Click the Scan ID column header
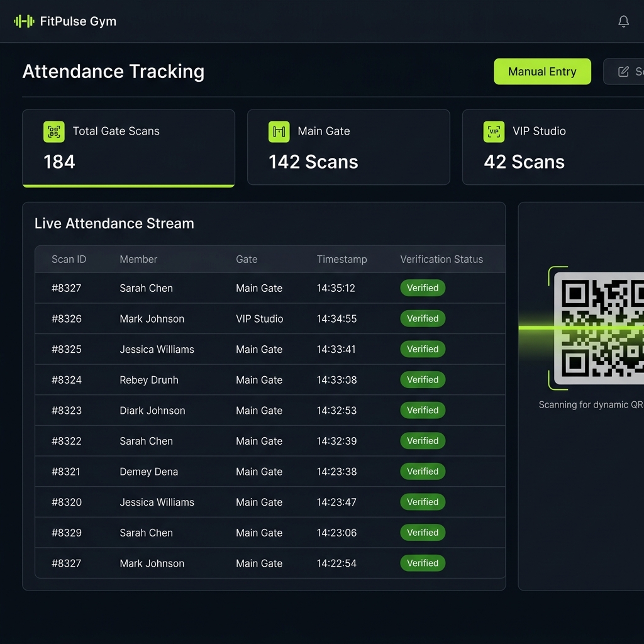This screenshot has width=644, height=644. click(69, 259)
